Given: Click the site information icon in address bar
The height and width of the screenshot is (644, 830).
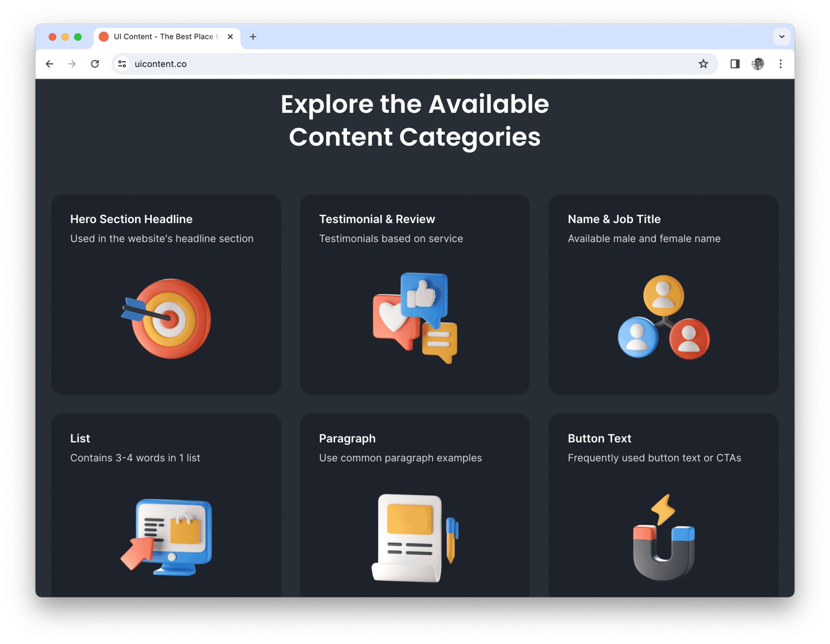Looking at the screenshot, I should click(122, 64).
